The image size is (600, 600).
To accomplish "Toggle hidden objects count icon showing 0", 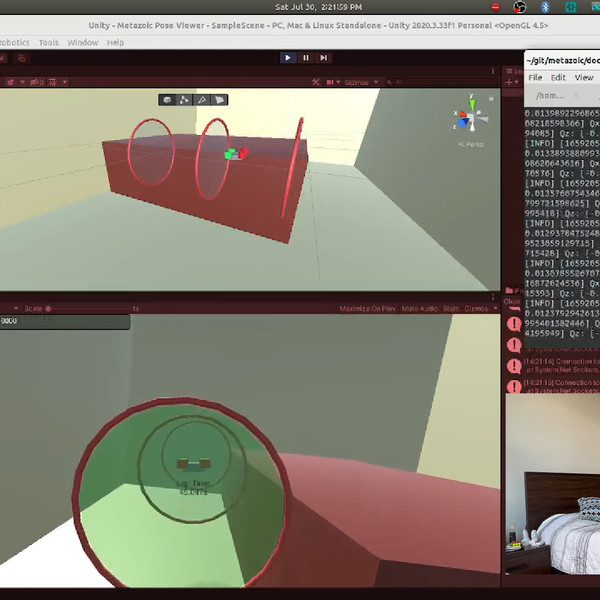I will (37, 82).
